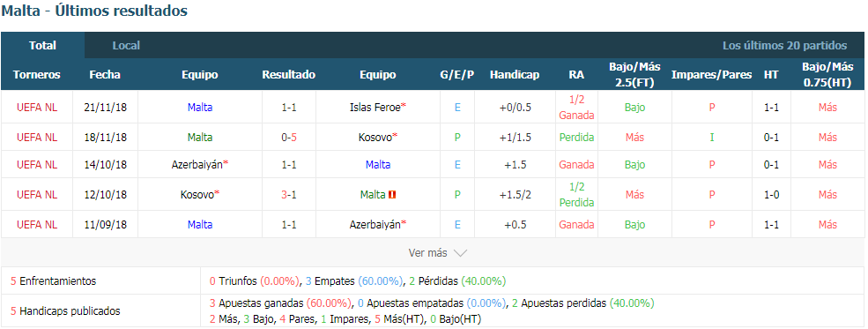Click UEFA NL in the 12/10/18 row
The image size is (868, 329).
pyautogui.click(x=37, y=194)
